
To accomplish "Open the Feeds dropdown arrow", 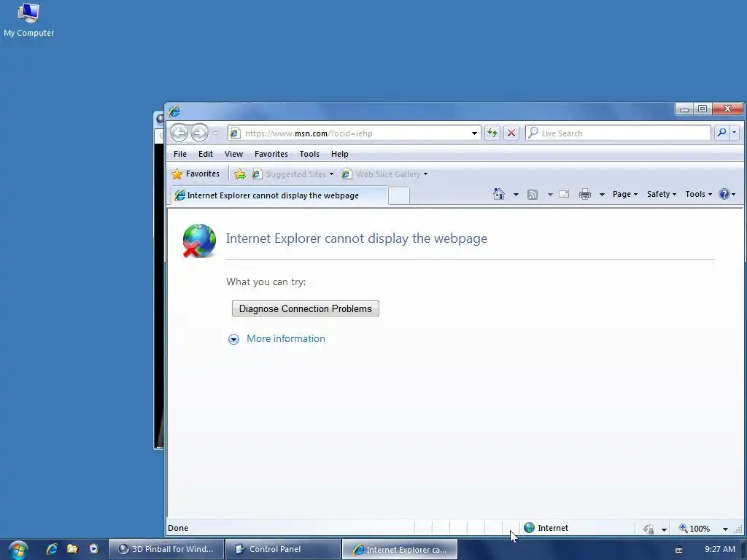I will (550, 194).
